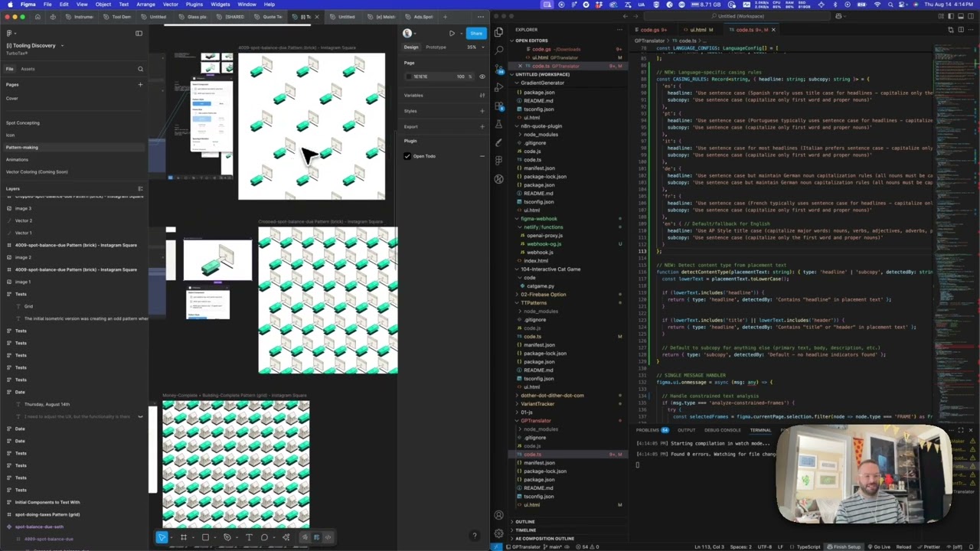The image size is (980, 551).
Task: Select the Rectangle shape tool in Figma
Action: [204, 537]
